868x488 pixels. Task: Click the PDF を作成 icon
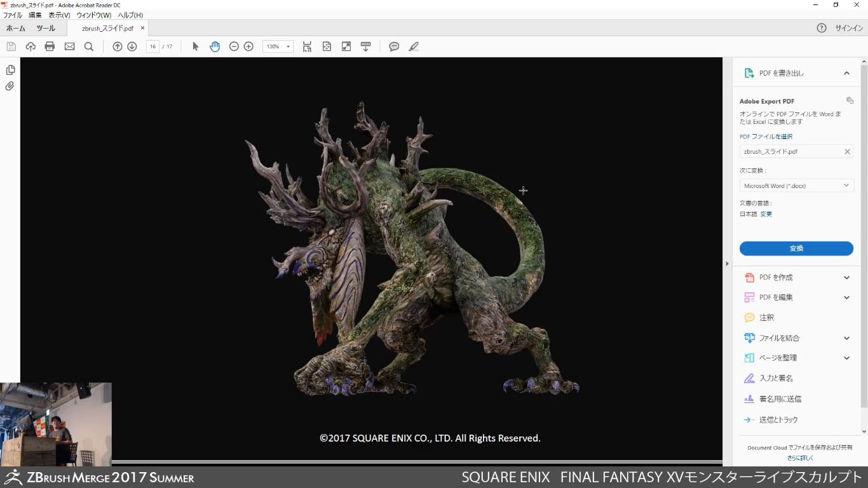click(749, 277)
